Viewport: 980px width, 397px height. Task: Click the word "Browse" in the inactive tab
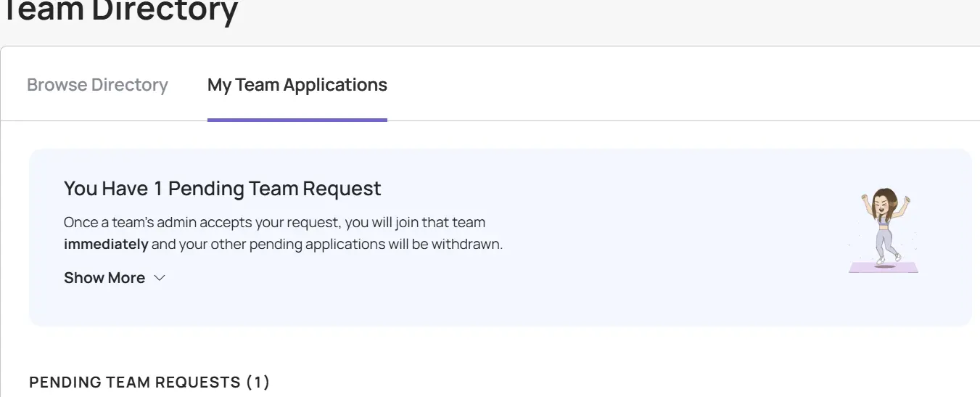(57, 85)
